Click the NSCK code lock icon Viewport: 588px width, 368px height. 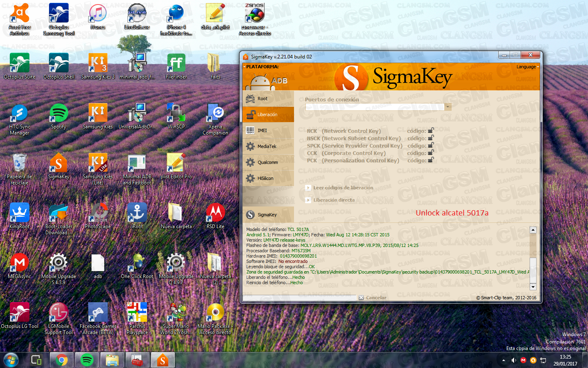[x=431, y=138]
